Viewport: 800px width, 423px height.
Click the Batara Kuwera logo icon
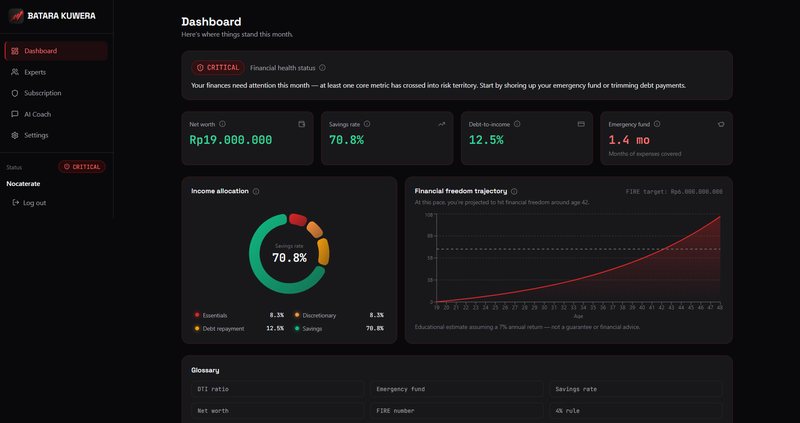tap(16, 16)
